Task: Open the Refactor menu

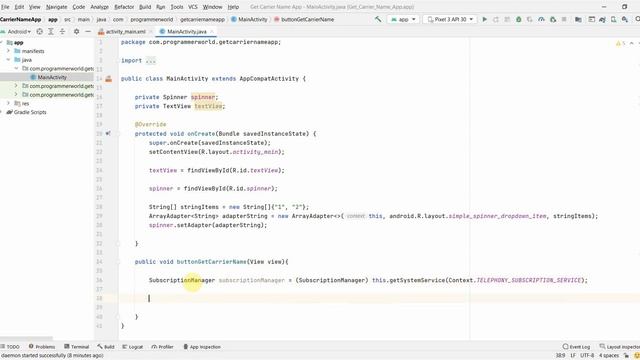Action: (x=124, y=7)
